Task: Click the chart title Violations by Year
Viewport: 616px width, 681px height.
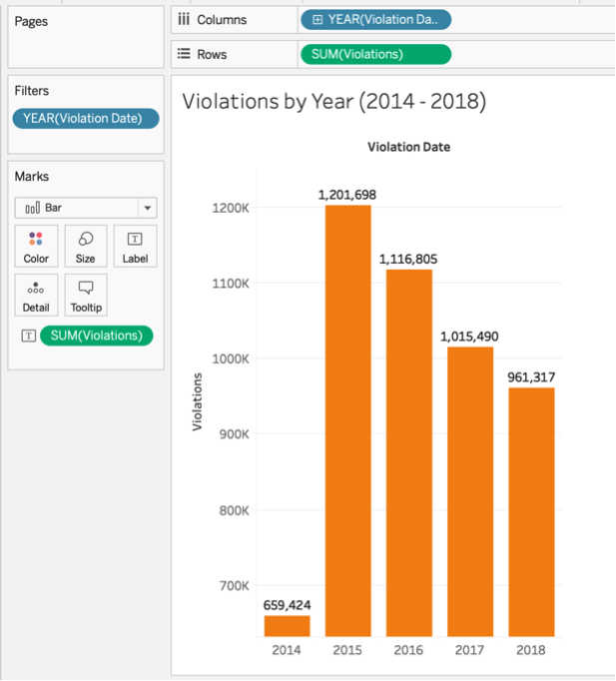Action: pos(333,102)
